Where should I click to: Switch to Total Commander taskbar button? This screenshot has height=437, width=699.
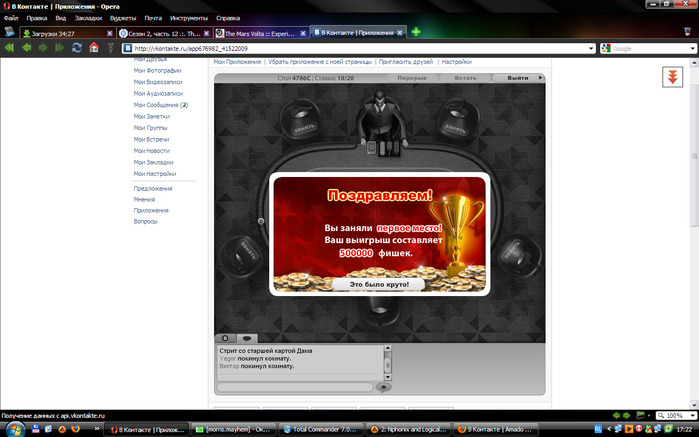click(x=320, y=429)
